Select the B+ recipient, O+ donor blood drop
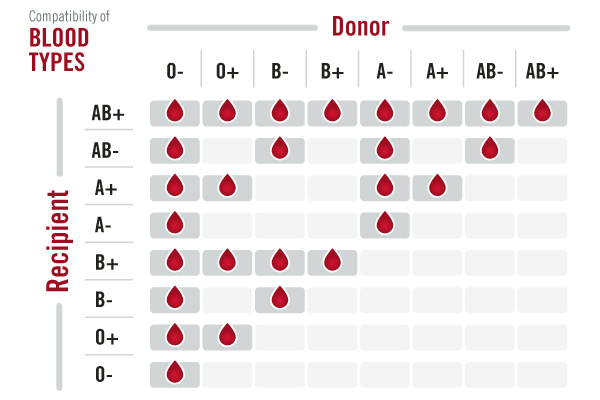Screen dimensions: 600x400 [227, 261]
